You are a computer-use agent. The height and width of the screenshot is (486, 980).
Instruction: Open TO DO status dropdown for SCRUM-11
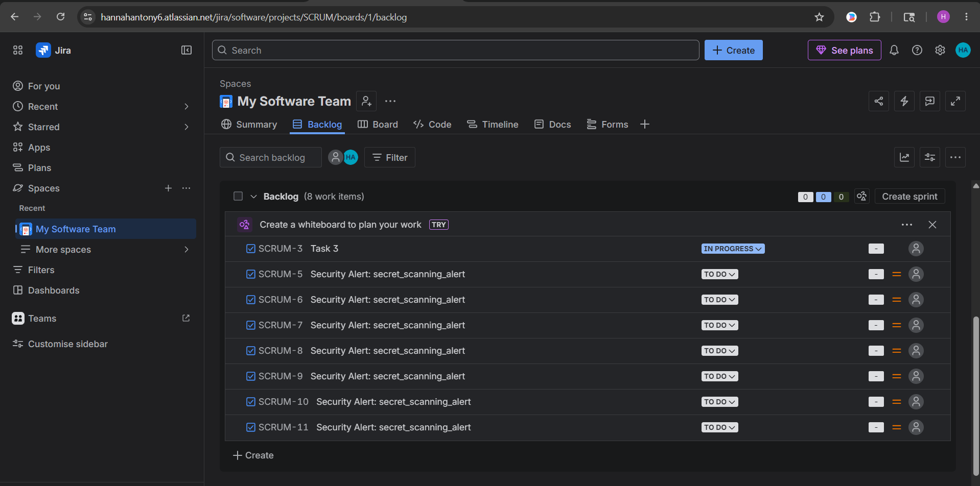[719, 427]
